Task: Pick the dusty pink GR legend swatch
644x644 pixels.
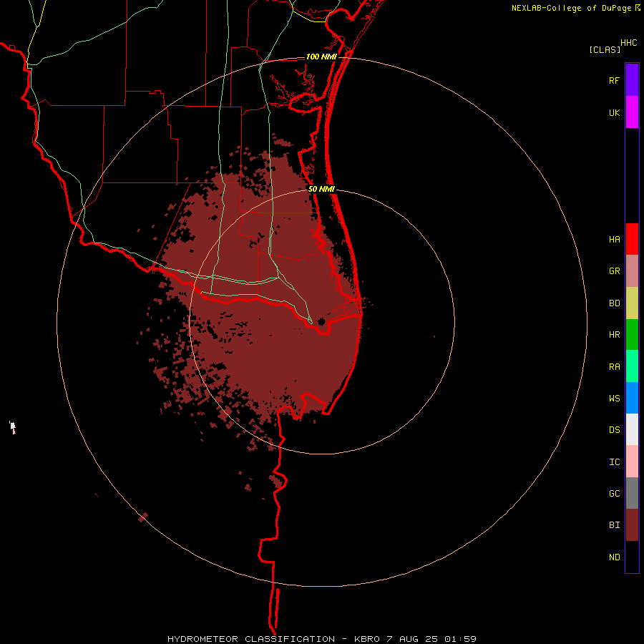Action: tap(632, 271)
